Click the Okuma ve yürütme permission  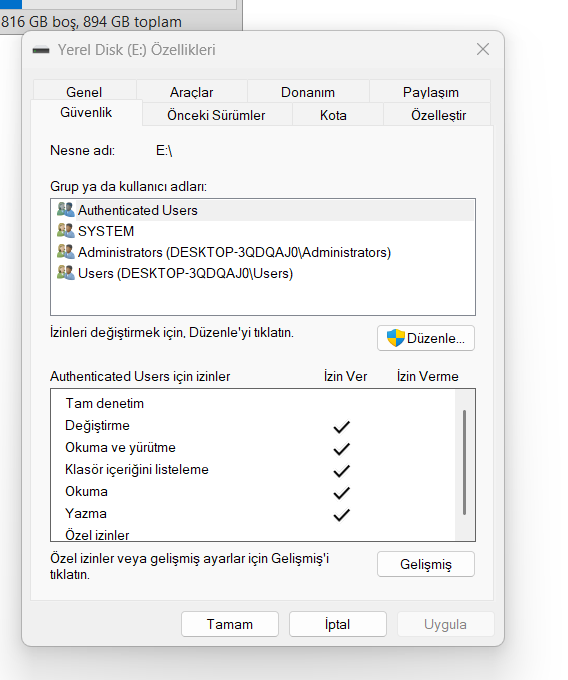tap(253, 448)
